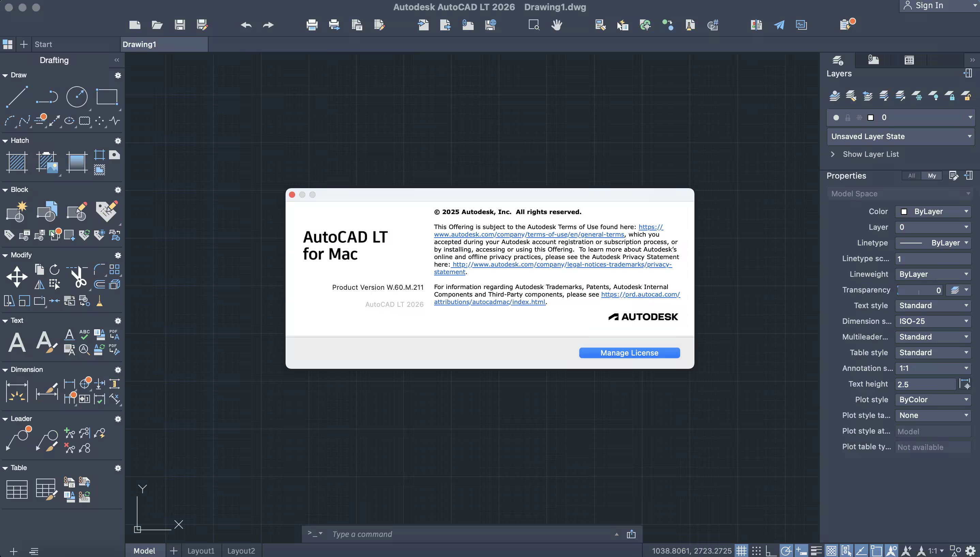Open Autodesk general terms link
Image resolution: width=980 pixels, height=557 pixels.
529,235
